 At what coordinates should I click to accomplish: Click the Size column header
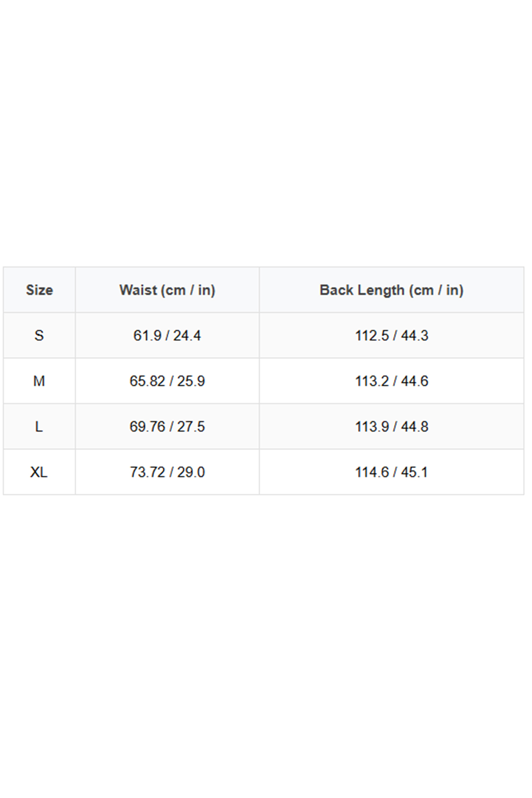click(39, 290)
